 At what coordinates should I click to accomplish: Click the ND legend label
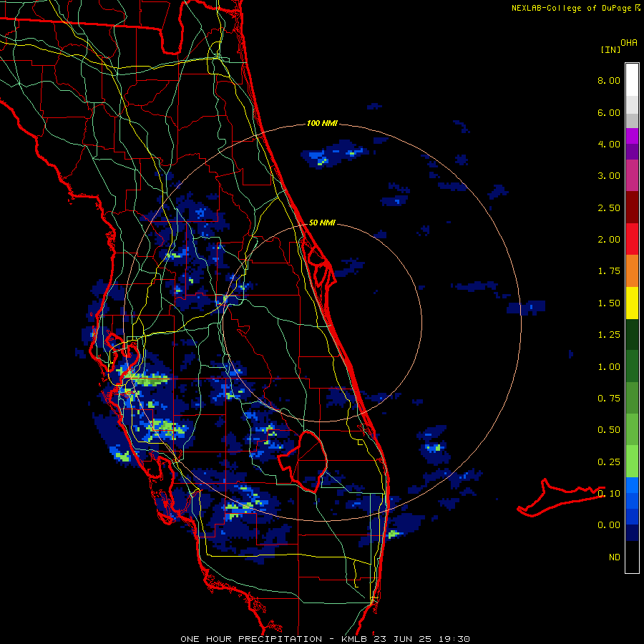[615, 557]
